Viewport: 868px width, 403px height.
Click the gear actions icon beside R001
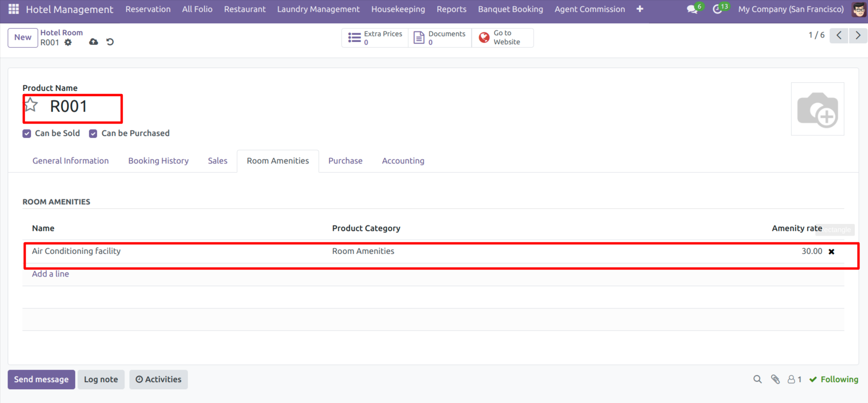point(68,42)
